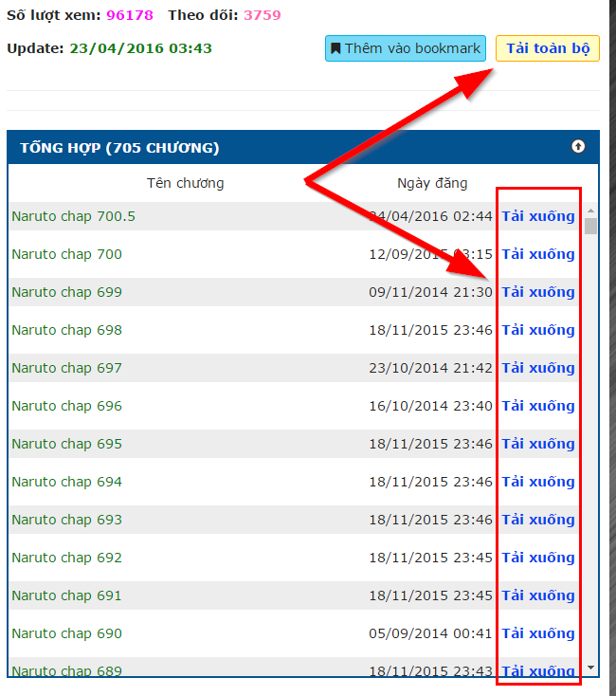
Task: Click the 'Ngày đăng' column header
Action: click(x=432, y=183)
